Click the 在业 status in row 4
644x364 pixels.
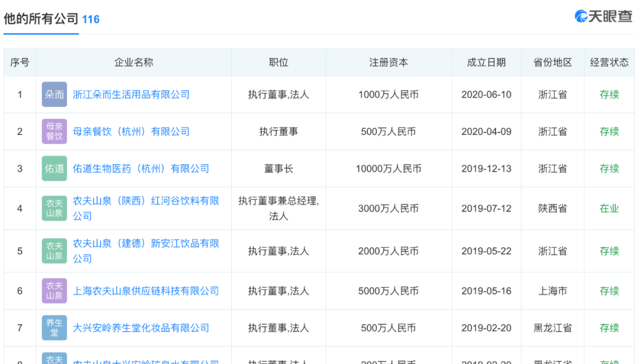[609, 208]
